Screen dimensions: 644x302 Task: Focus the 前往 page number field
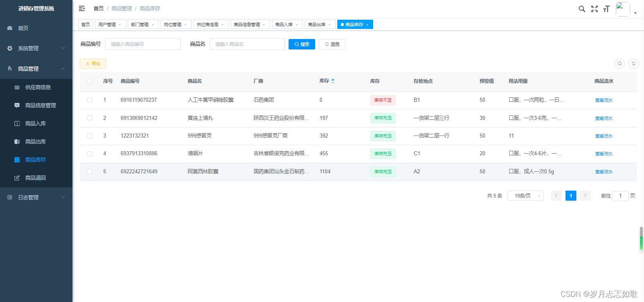tap(620, 196)
